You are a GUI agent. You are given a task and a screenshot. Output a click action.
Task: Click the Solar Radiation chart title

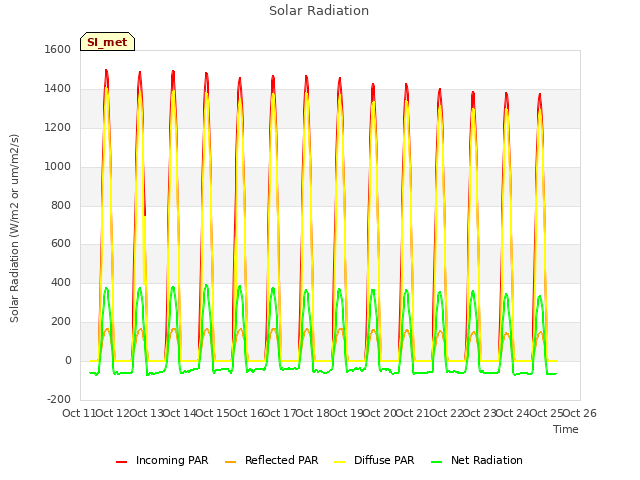pyautogui.click(x=319, y=11)
